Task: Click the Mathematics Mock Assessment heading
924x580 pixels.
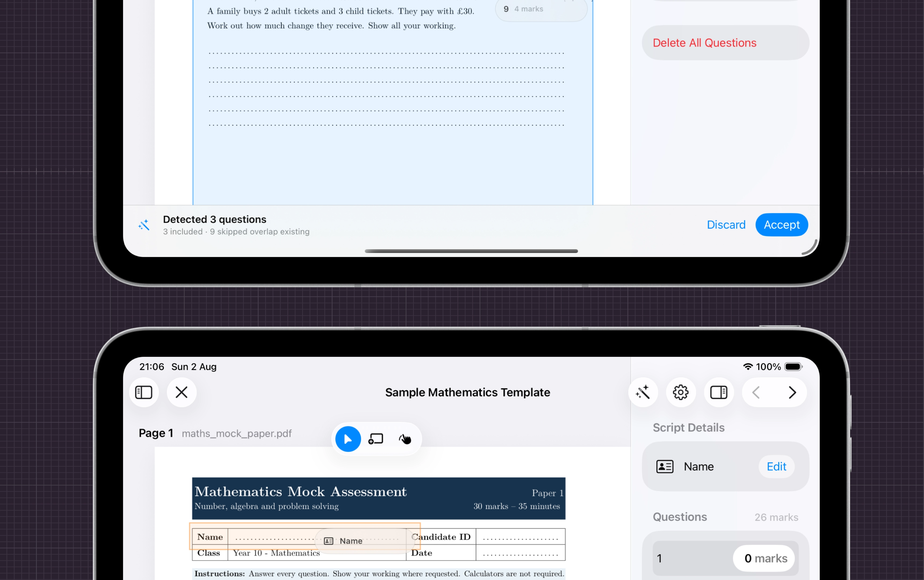Action: (x=301, y=492)
